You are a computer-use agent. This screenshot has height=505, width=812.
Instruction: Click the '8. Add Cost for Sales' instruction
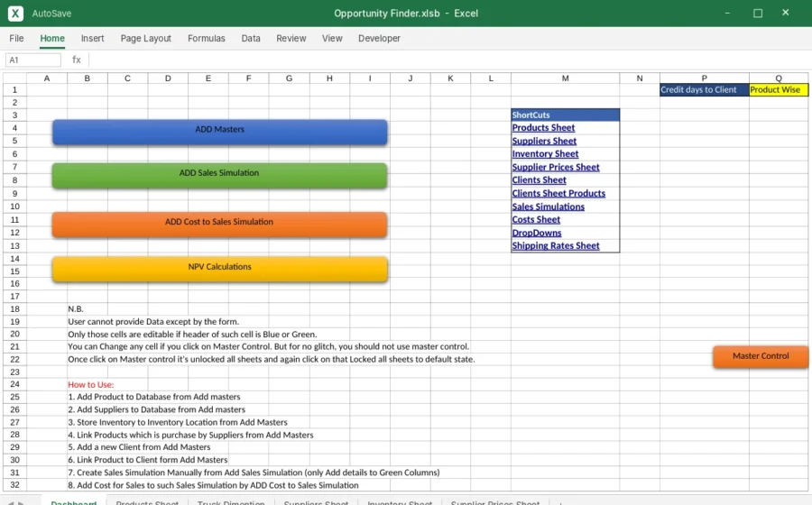click(x=213, y=485)
